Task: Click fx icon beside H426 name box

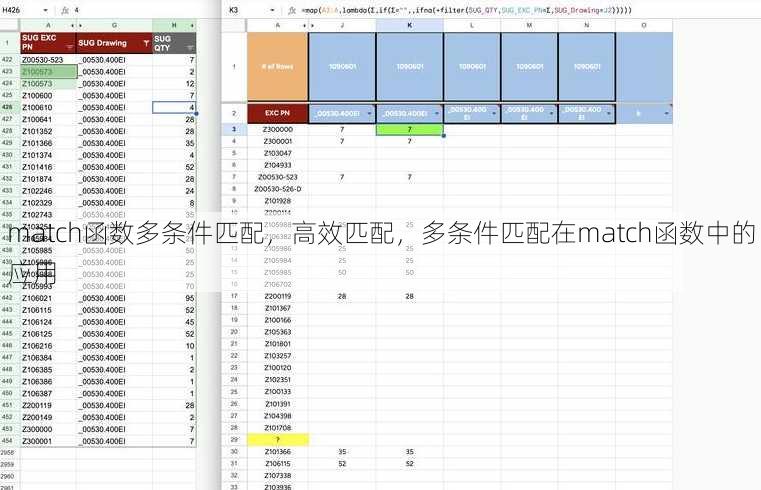Action: click(x=65, y=10)
